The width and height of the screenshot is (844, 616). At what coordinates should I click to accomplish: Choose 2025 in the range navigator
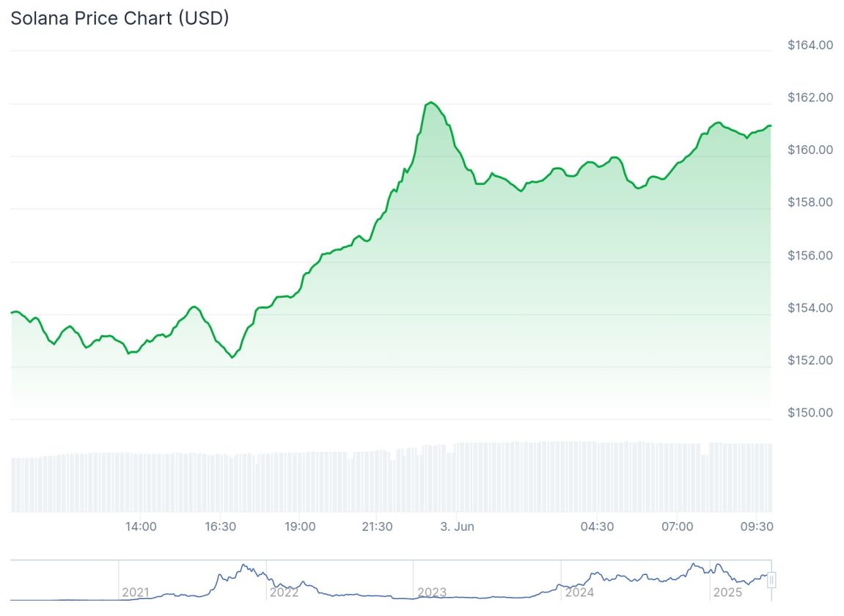727,592
